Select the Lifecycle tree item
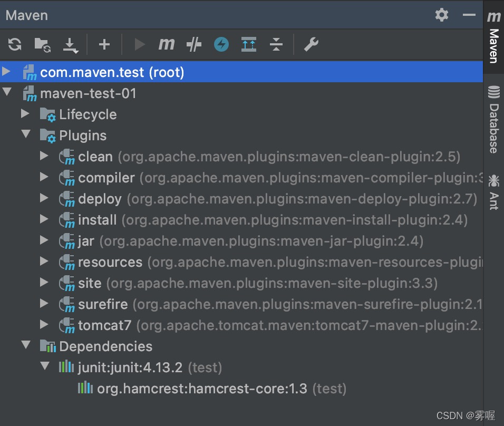Viewport: 504px width, 426px height. pyautogui.click(x=88, y=114)
